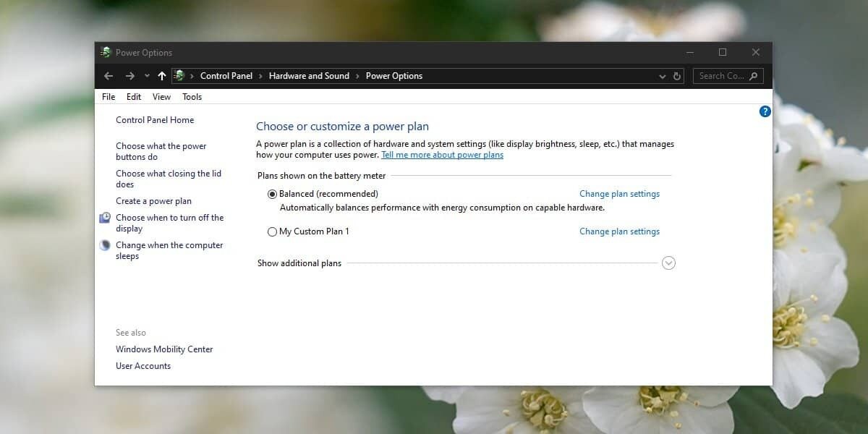Open Windows Mobility Center link
The height and width of the screenshot is (434, 868).
(x=164, y=349)
